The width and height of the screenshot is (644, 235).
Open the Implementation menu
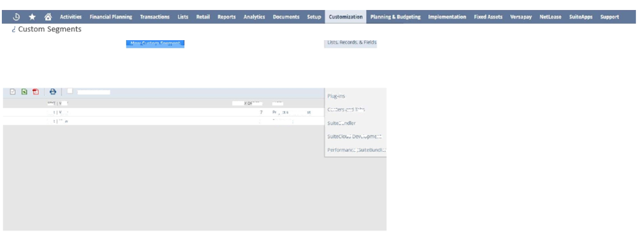(448, 17)
